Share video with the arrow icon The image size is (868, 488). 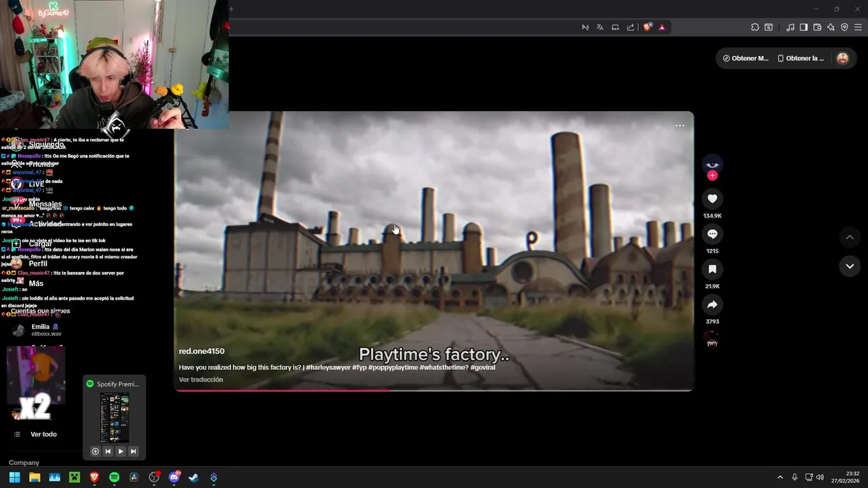click(x=712, y=305)
